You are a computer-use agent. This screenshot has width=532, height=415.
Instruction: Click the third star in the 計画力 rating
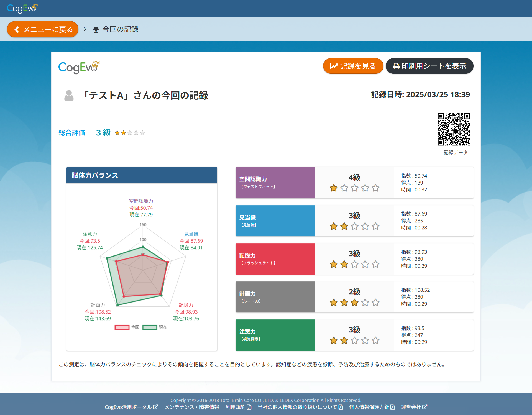[355, 303]
